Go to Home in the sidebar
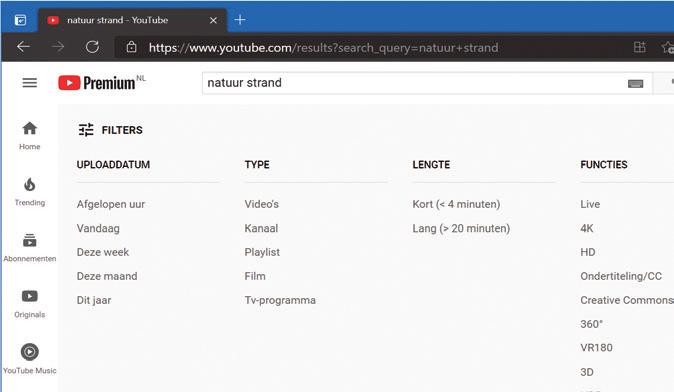 [30, 135]
